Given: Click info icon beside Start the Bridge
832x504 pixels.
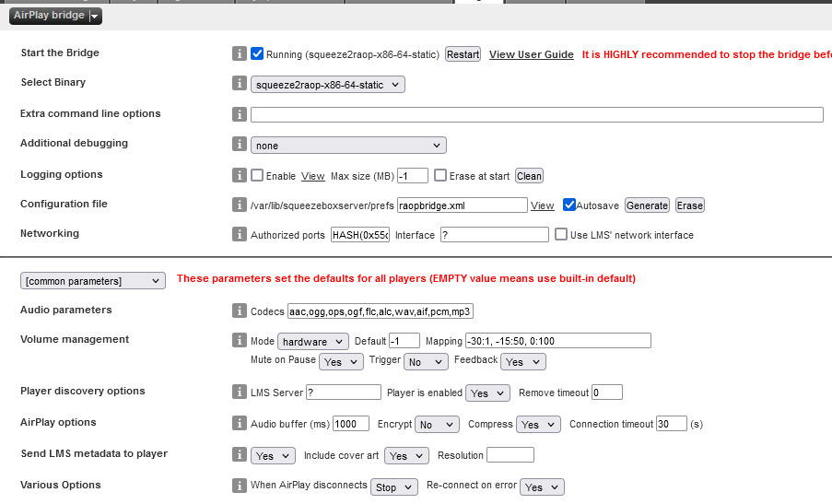Looking at the screenshot, I should (x=240, y=53).
